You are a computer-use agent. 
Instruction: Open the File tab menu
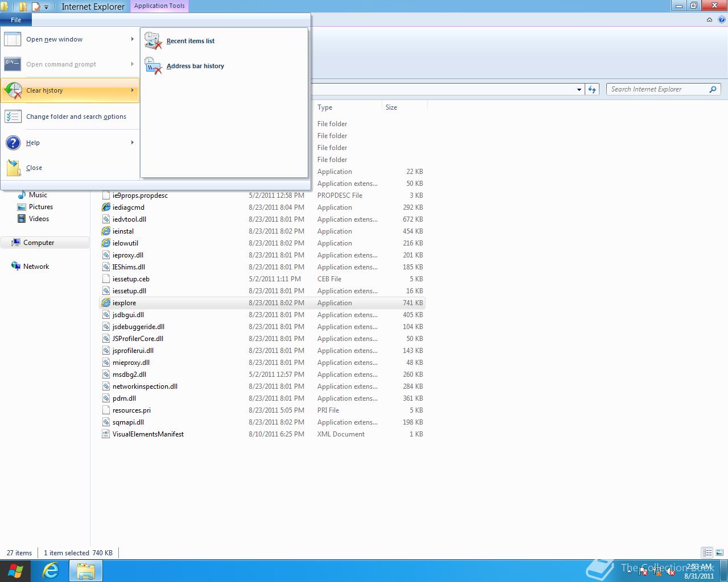(16, 20)
